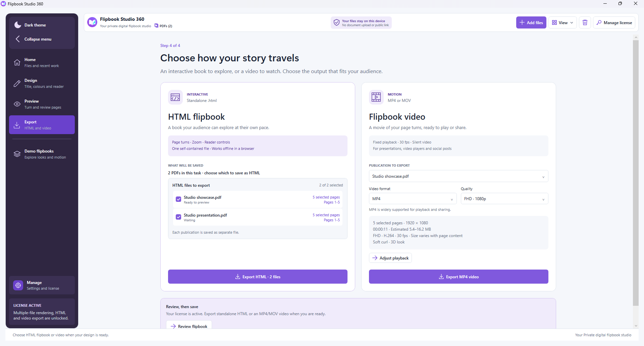644x346 pixels.
Task: Click Manage license button
Action: pyautogui.click(x=614, y=22)
